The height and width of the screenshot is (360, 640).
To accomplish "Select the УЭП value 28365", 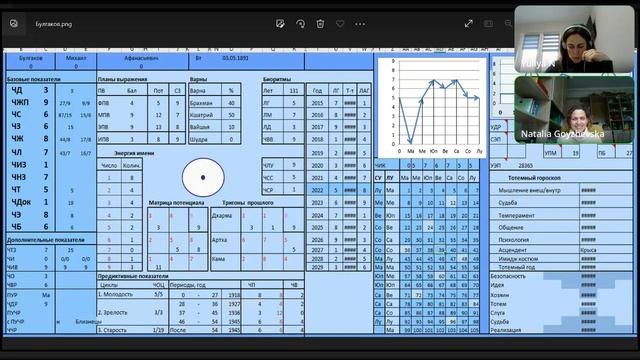I will pos(525,166).
